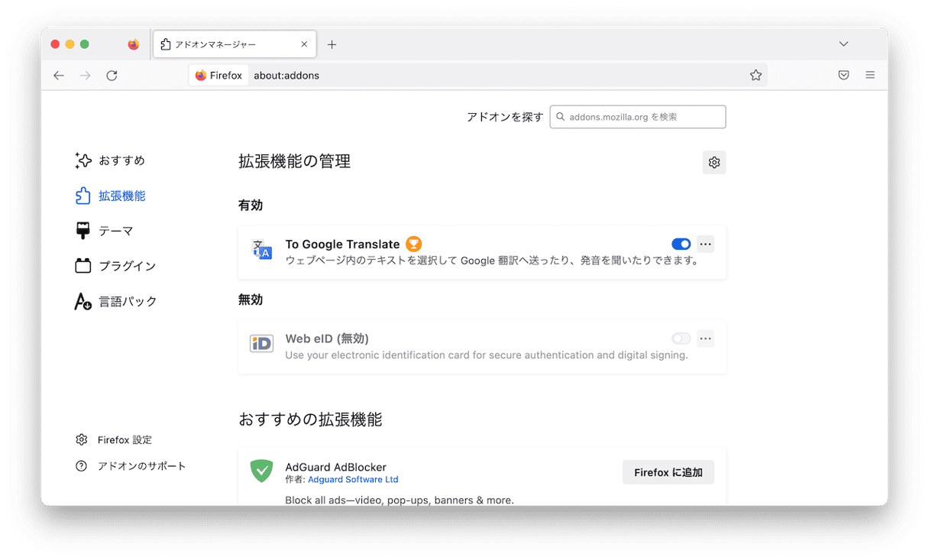This screenshot has width=929, height=560.
Task: Click the pinned Firefox tab icon
Action: [134, 44]
